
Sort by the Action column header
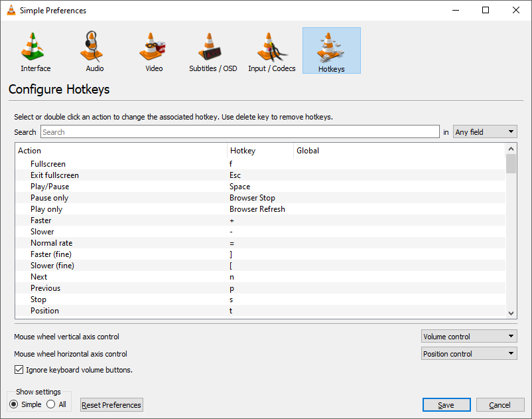(121, 151)
